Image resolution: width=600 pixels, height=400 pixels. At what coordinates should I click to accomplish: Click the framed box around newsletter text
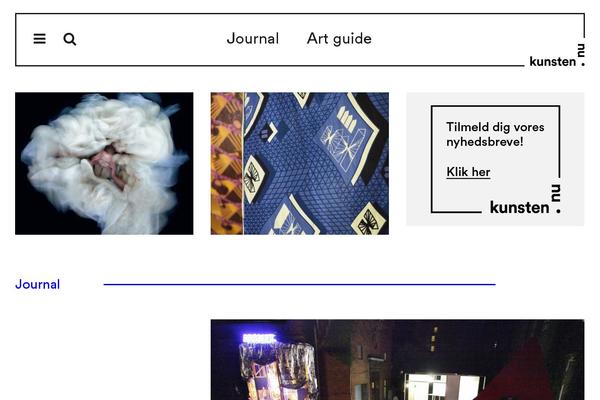click(495, 159)
